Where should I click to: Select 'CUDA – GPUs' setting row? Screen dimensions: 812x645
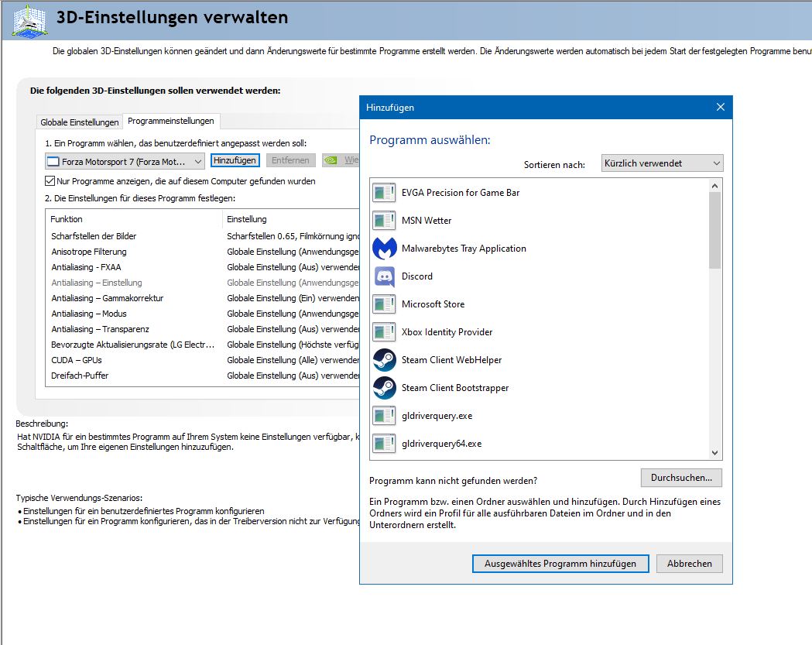click(x=203, y=361)
